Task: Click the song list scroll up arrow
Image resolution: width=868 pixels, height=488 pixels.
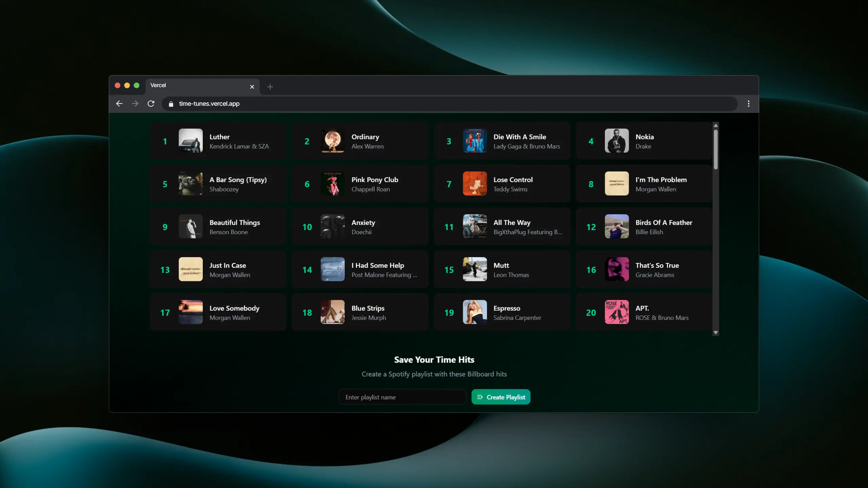Action: pos(715,125)
